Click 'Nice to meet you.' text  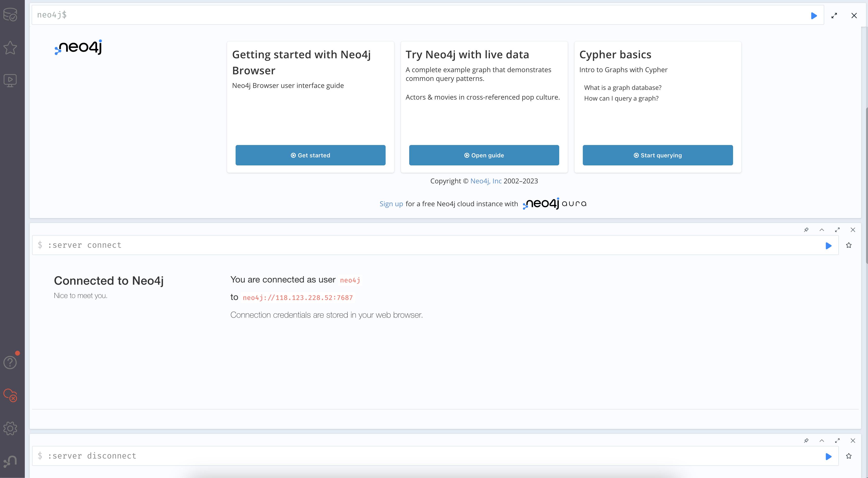(80, 296)
